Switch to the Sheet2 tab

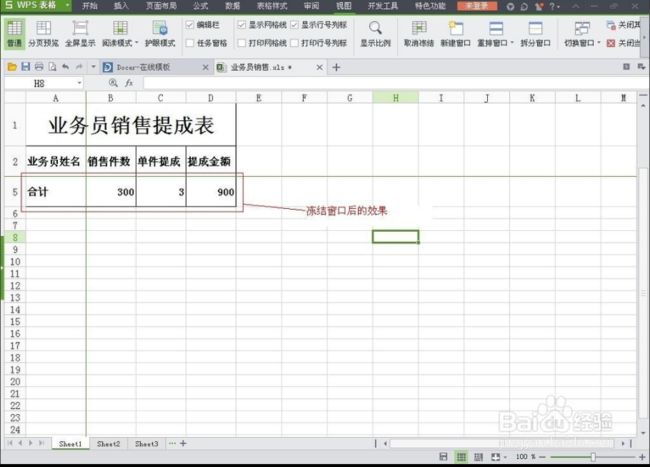tap(108, 443)
